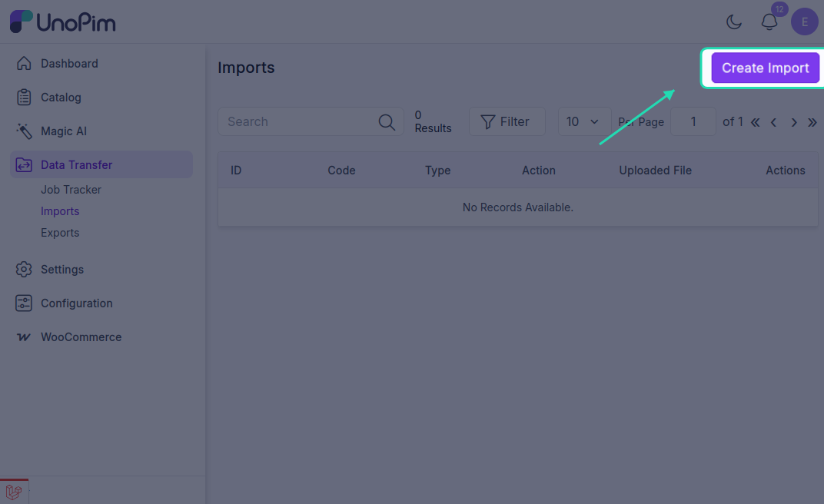Open the Laravel debugbar icon

pos(14,492)
